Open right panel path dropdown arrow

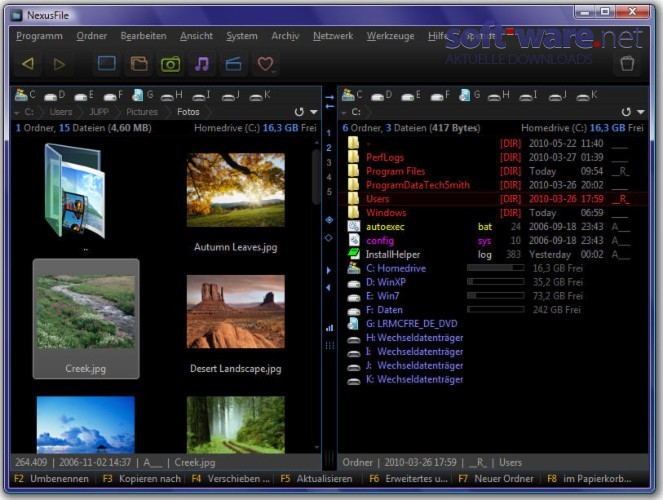tap(641, 112)
